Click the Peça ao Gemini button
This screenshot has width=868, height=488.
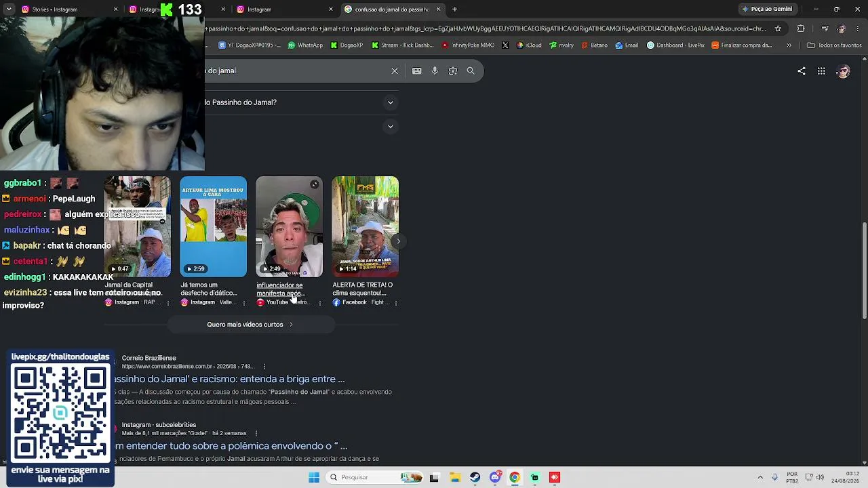767,9
